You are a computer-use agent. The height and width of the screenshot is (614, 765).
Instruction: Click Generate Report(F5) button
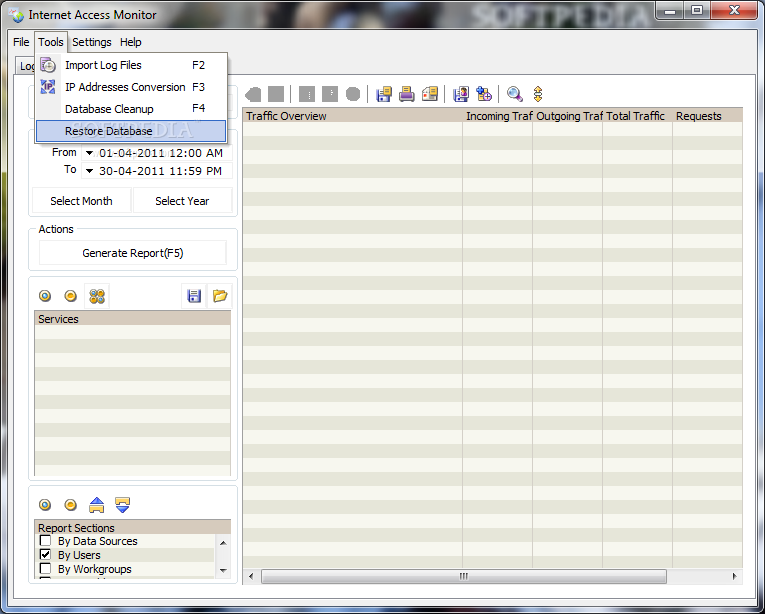tap(133, 253)
